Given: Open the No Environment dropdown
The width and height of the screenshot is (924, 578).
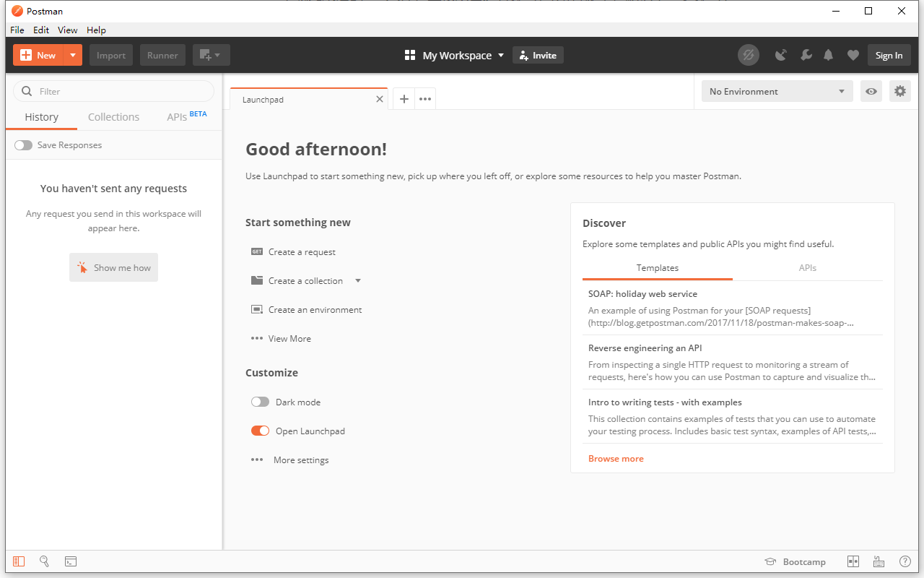Looking at the screenshot, I should pyautogui.click(x=777, y=91).
